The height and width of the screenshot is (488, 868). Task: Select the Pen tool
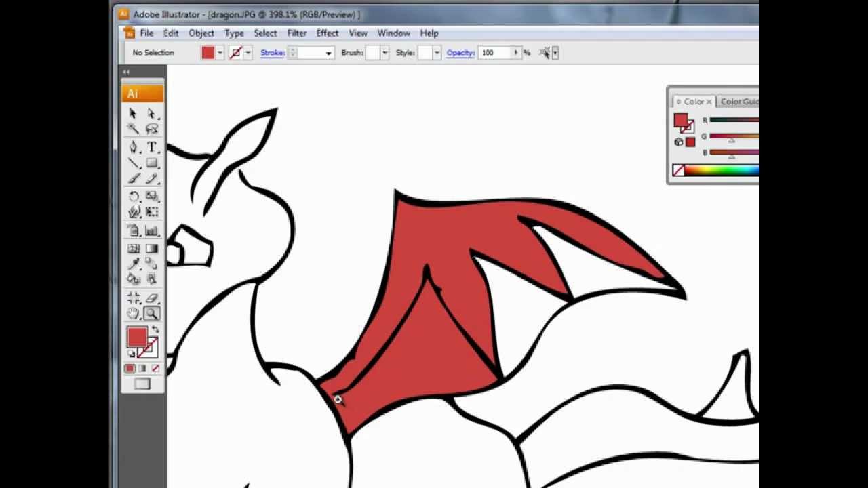tap(133, 147)
